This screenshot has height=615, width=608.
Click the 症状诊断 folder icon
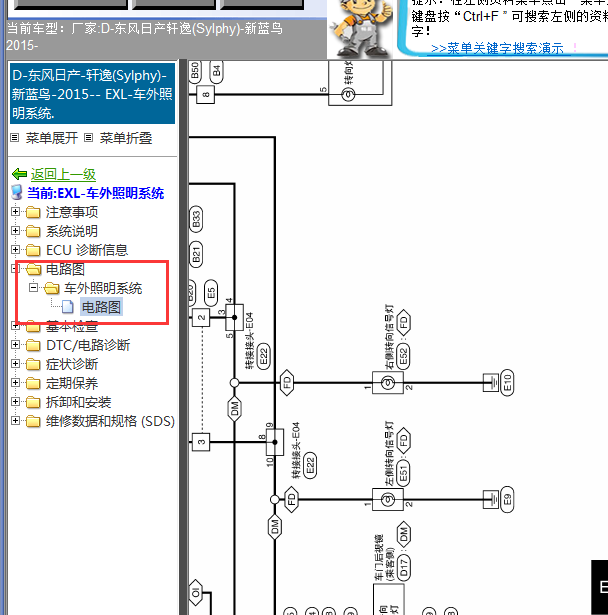33,364
